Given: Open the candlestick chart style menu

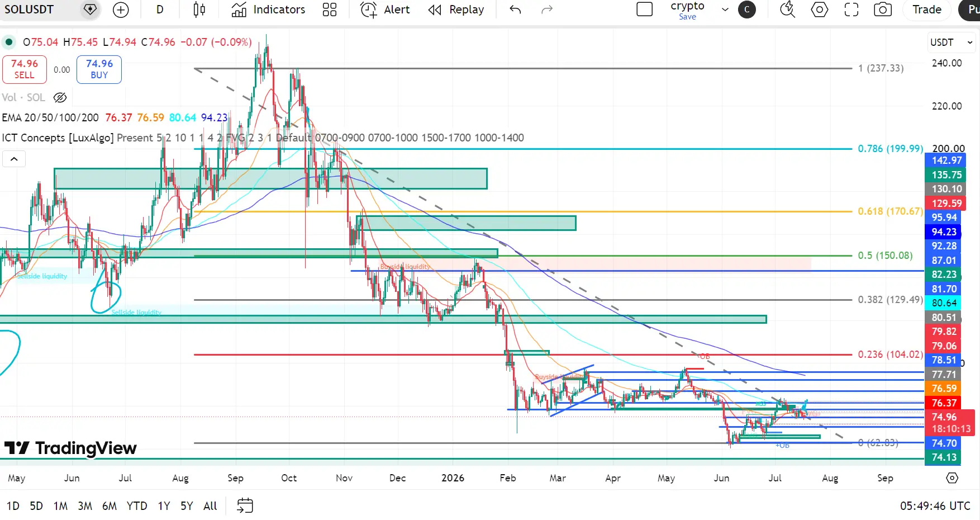Looking at the screenshot, I should point(199,10).
